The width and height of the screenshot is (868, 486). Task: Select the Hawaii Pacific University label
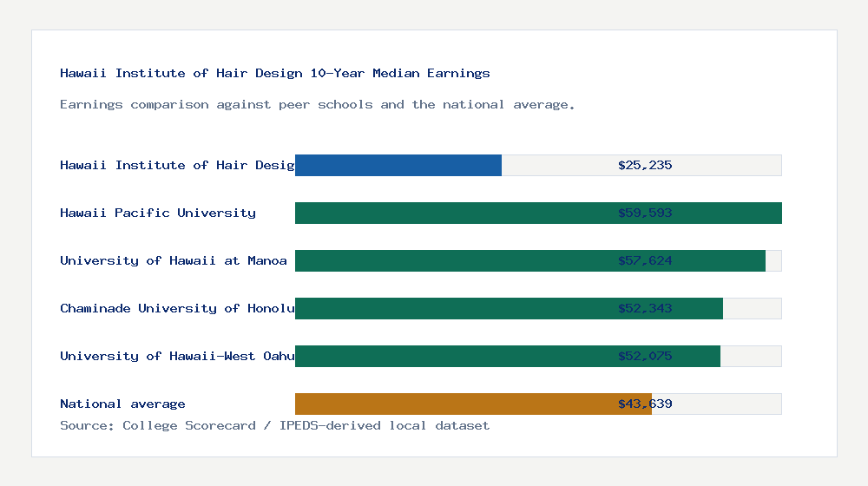coord(158,213)
